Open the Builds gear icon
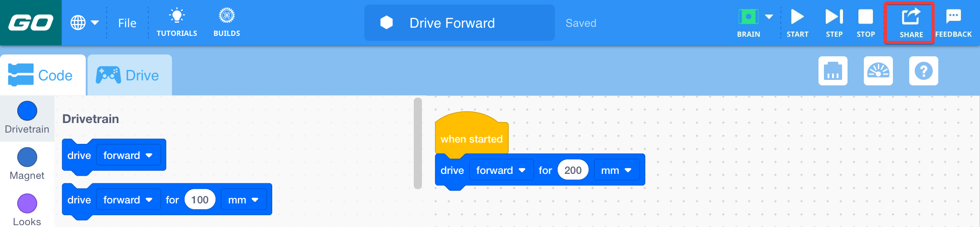The image size is (980, 227). (226, 16)
